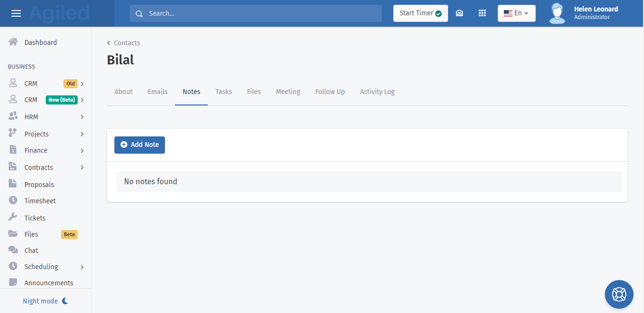The width and height of the screenshot is (644, 313).
Task: Expand the HRM sidebar menu
Action: pos(82,117)
